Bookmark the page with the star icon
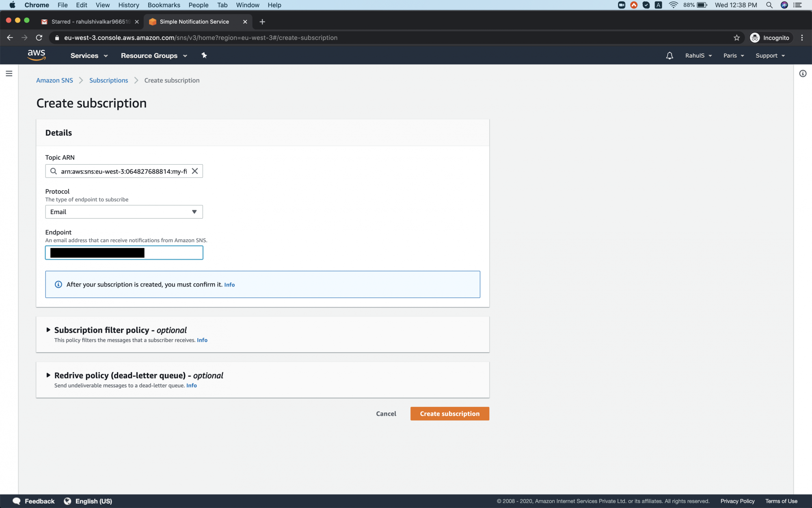The image size is (812, 508). pos(736,37)
